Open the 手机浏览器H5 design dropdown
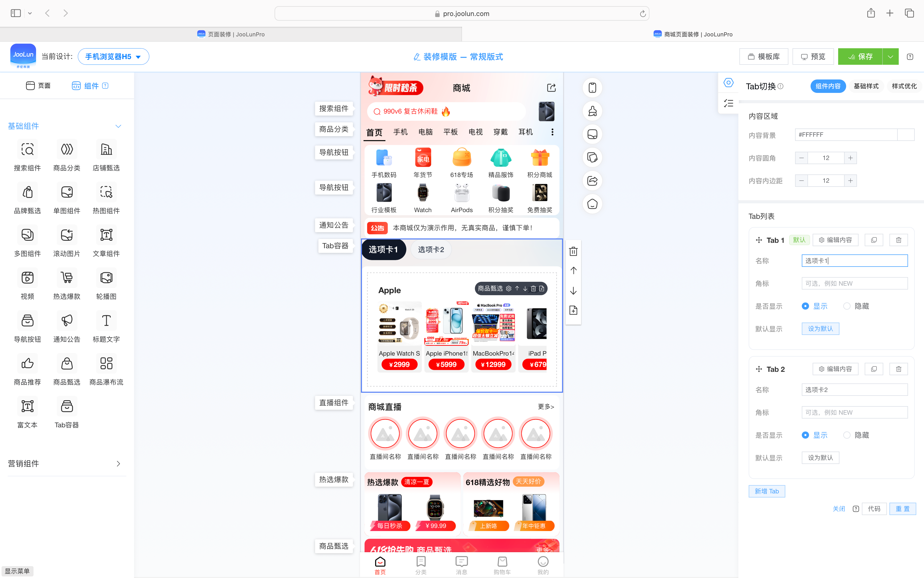This screenshot has height=578, width=924. pyautogui.click(x=113, y=57)
